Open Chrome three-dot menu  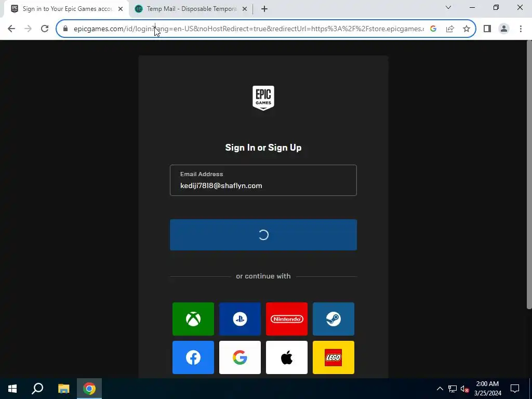(x=521, y=29)
